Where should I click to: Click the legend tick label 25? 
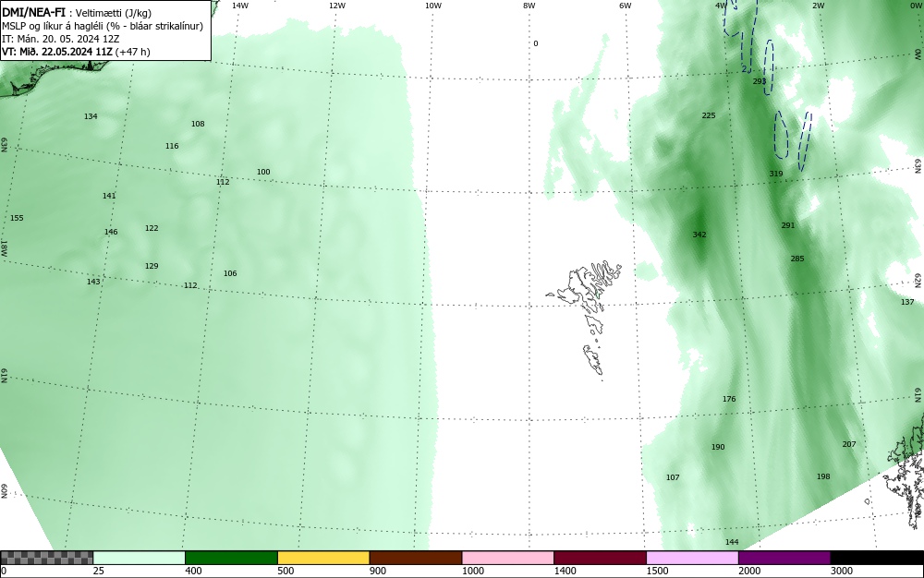click(x=99, y=571)
